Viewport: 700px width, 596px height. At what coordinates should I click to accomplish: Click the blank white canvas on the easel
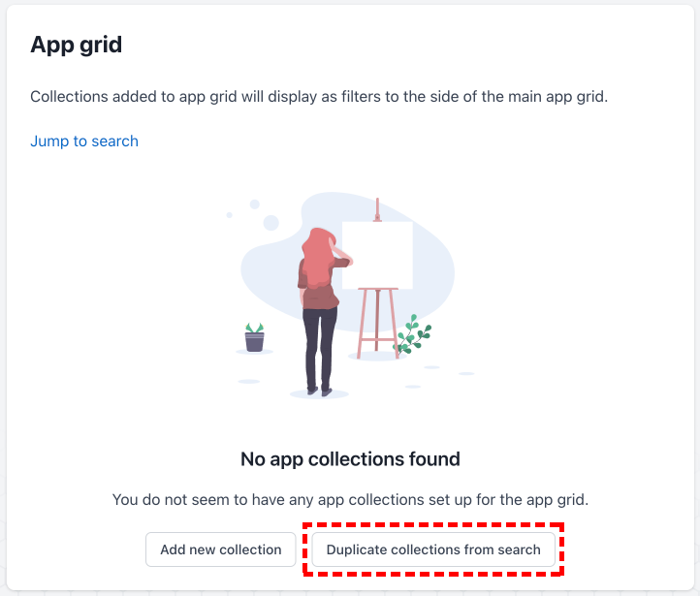[378, 255]
